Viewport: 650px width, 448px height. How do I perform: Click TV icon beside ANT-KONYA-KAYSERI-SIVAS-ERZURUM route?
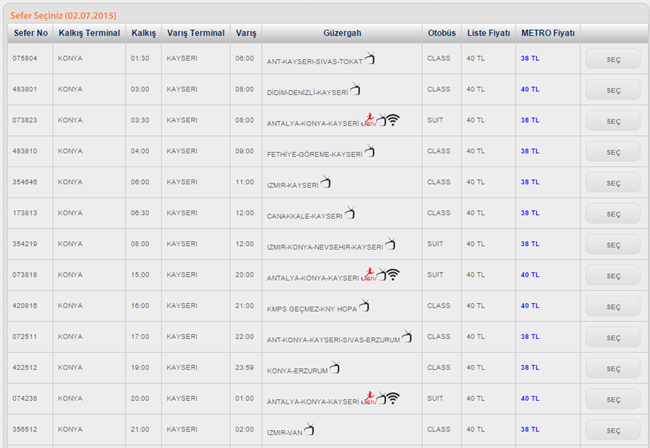[407, 337]
